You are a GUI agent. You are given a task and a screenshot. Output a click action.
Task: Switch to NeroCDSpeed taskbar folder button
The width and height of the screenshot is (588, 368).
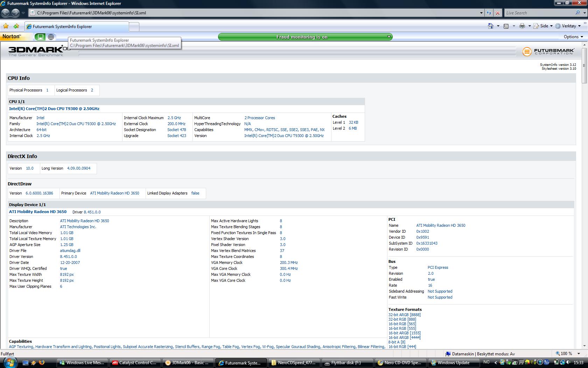pos(293,363)
